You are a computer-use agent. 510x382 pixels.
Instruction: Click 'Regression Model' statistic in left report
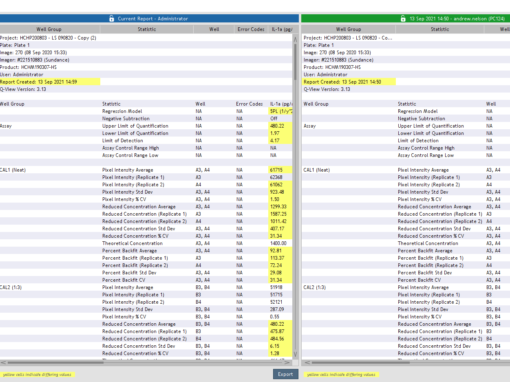[122, 111]
